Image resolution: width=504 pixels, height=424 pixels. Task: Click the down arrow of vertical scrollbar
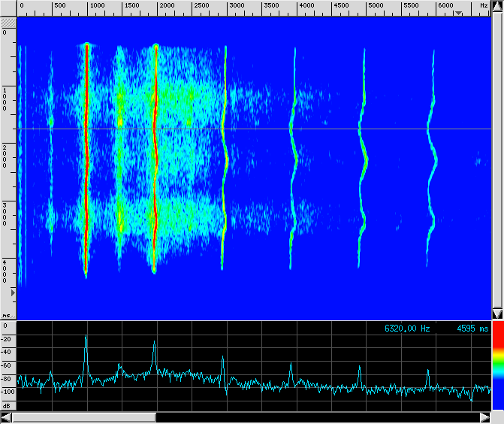click(496, 313)
